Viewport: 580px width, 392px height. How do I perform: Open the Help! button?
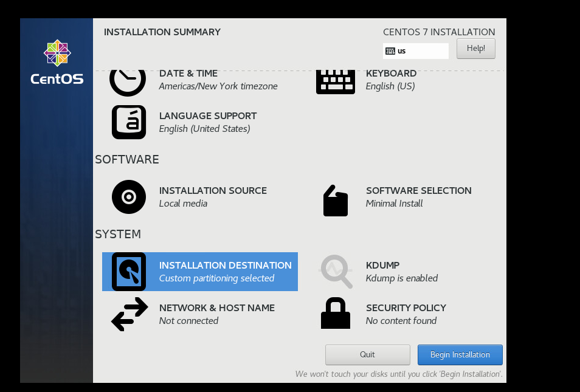(x=475, y=49)
